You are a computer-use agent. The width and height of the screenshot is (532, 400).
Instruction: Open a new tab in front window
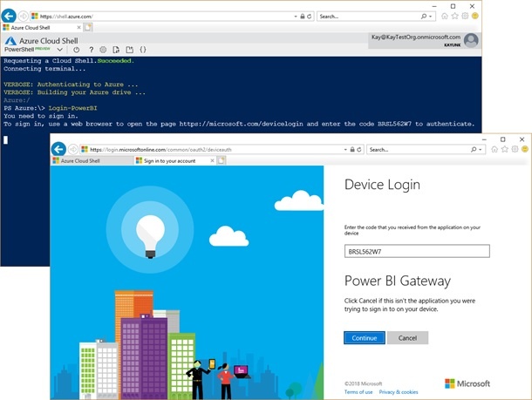(x=222, y=160)
